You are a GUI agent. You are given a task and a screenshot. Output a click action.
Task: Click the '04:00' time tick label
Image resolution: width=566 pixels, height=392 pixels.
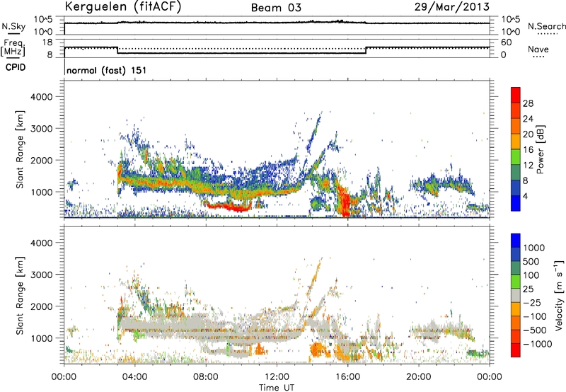(134, 377)
